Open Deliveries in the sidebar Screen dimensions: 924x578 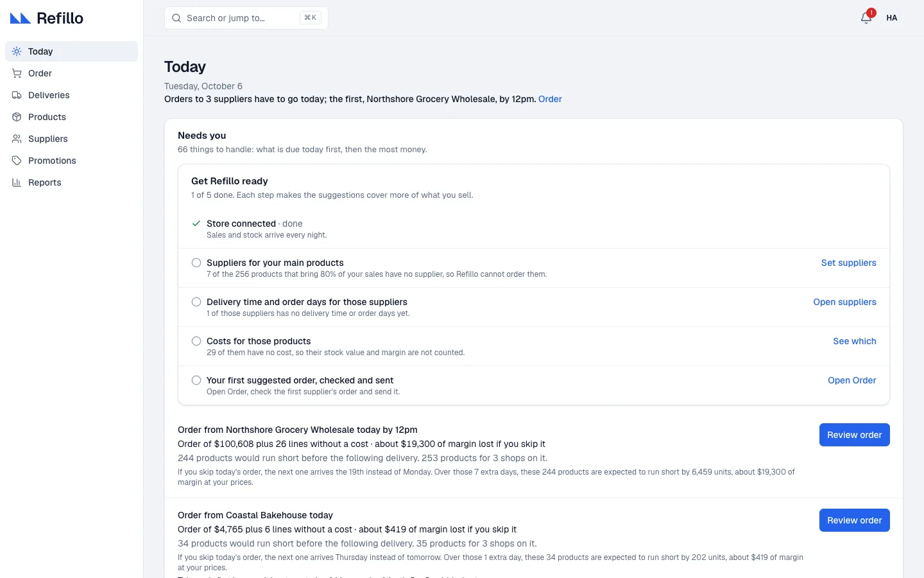(71, 95)
